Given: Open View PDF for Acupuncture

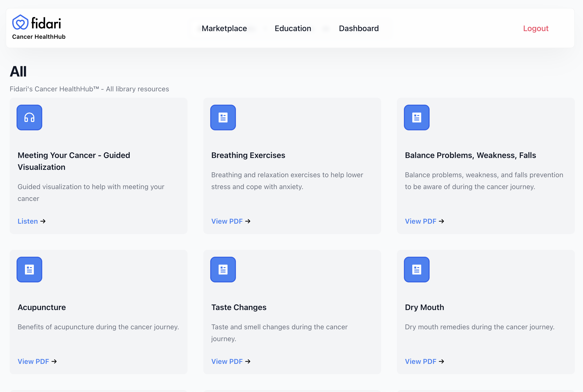Looking at the screenshot, I should pos(37,361).
